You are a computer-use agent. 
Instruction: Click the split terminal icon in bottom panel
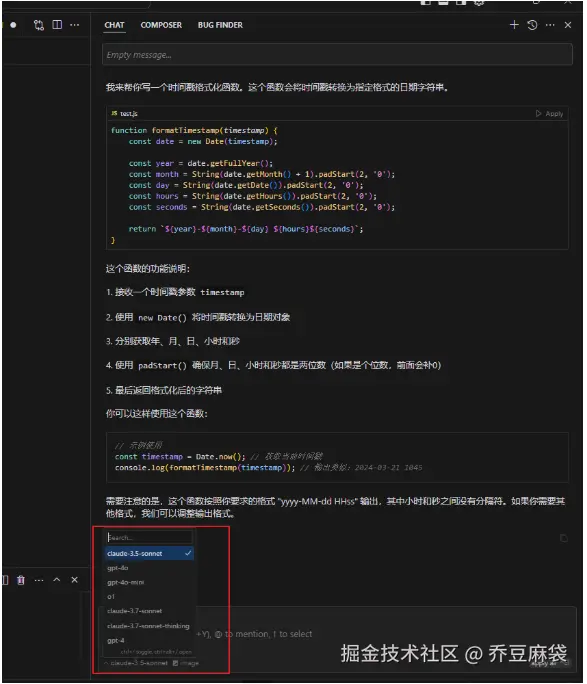click(5, 580)
